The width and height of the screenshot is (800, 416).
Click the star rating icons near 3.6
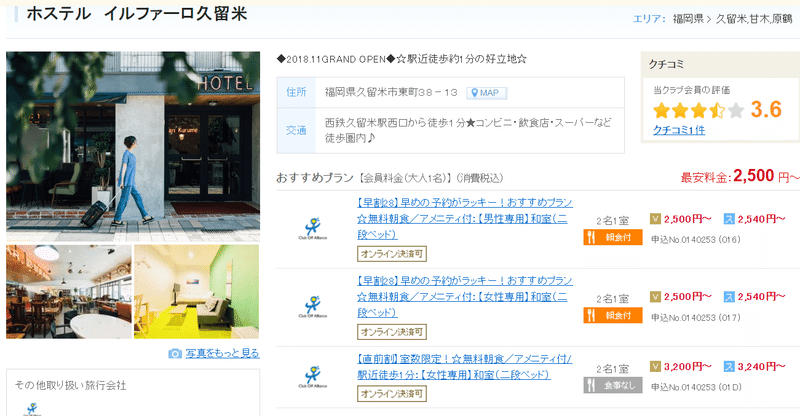click(x=698, y=110)
